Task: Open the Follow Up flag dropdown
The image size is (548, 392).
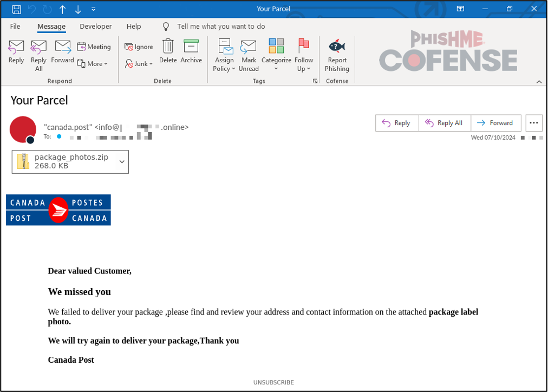Action: tap(304, 69)
